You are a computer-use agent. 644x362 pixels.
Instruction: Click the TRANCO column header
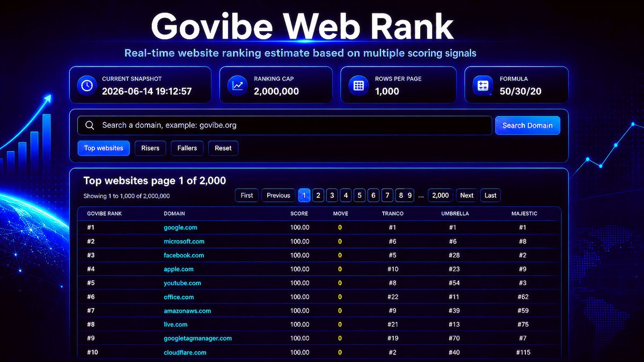coord(392,213)
